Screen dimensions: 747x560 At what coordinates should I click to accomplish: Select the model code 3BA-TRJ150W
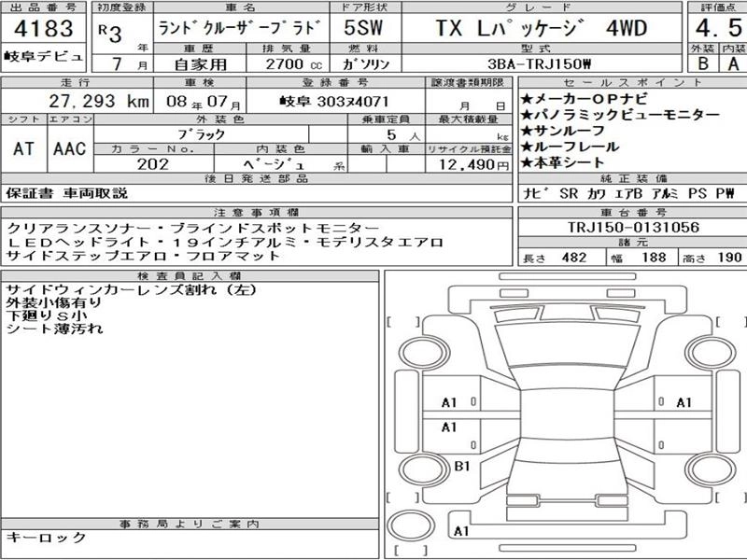[x=539, y=63]
